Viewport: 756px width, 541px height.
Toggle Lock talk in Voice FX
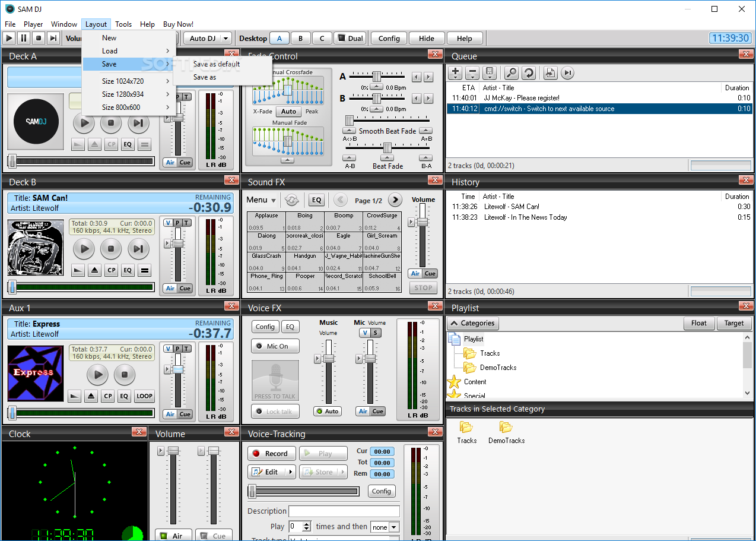click(275, 412)
